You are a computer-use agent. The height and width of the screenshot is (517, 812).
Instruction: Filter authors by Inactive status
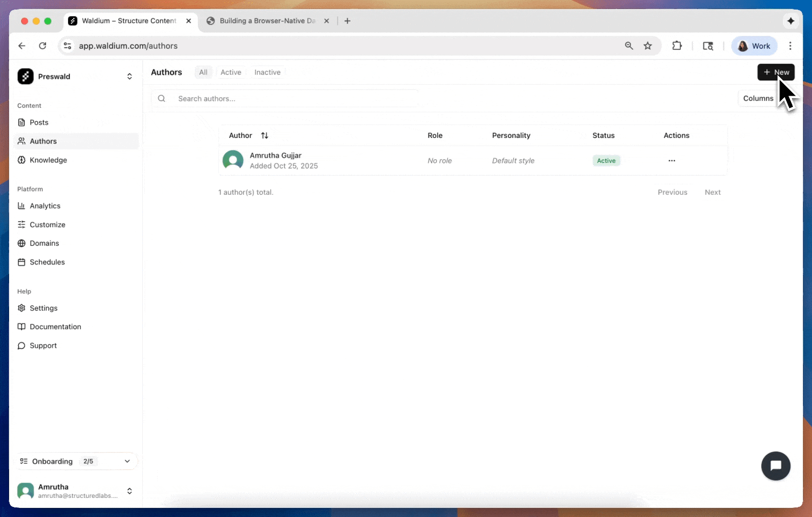coord(267,72)
